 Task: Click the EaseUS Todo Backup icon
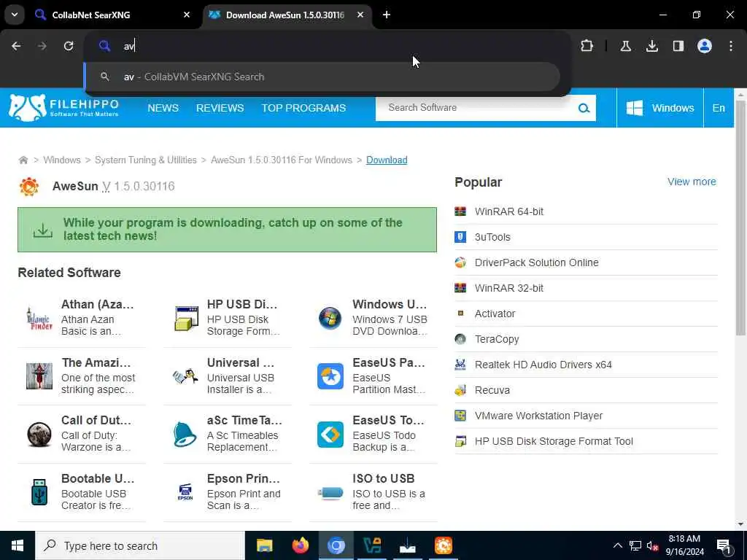(x=330, y=435)
